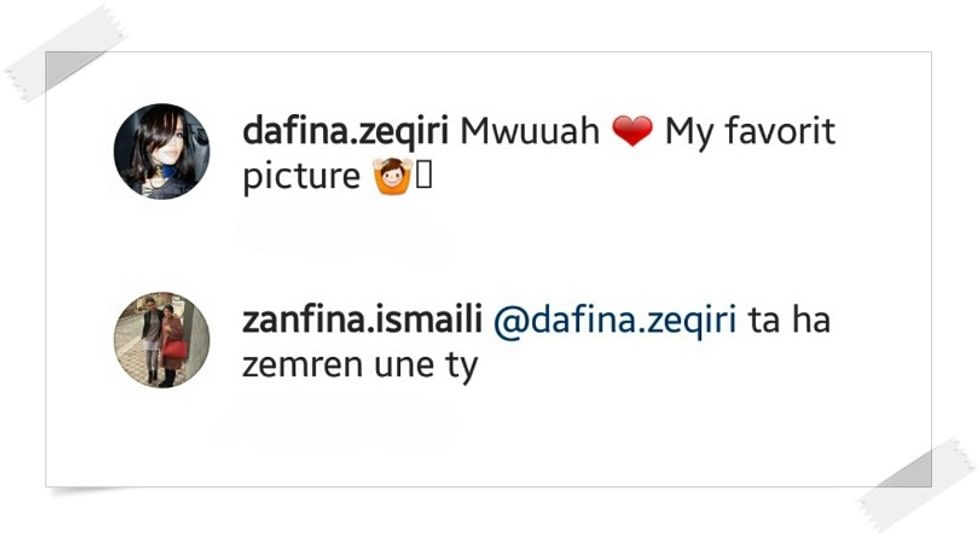Click the word picture
The image size is (980, 535).
point(301,178)
